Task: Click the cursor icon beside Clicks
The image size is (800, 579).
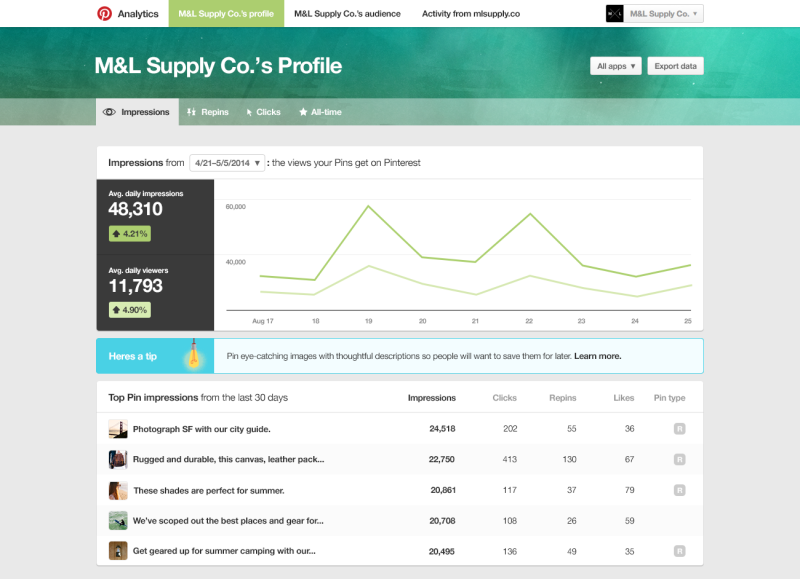Action: click(249, 112)
